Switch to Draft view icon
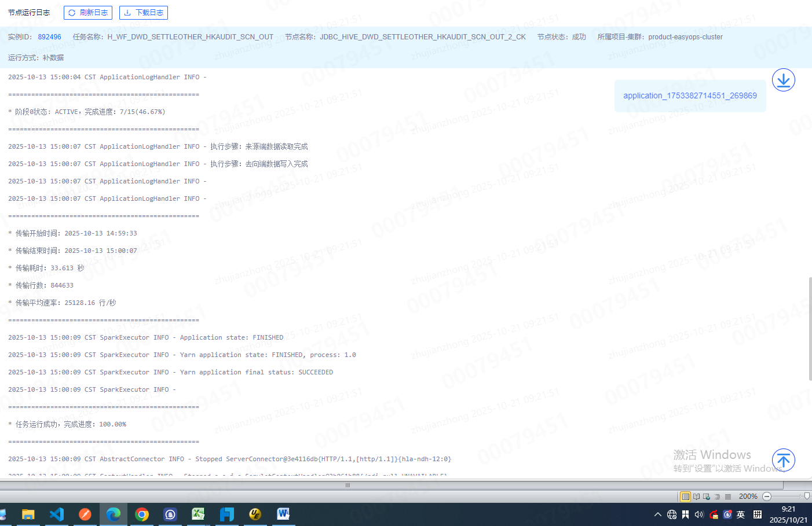The height and width of the screenshot is (526, 812). [728, 496]
